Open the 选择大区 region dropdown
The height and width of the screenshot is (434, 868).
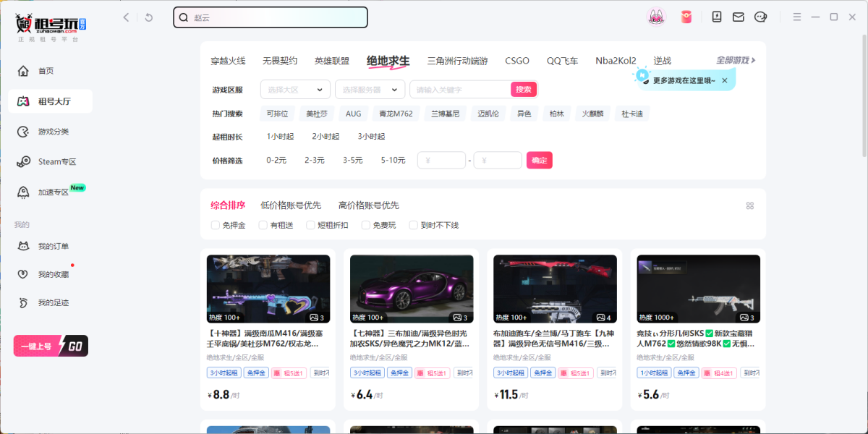(294, 89)
